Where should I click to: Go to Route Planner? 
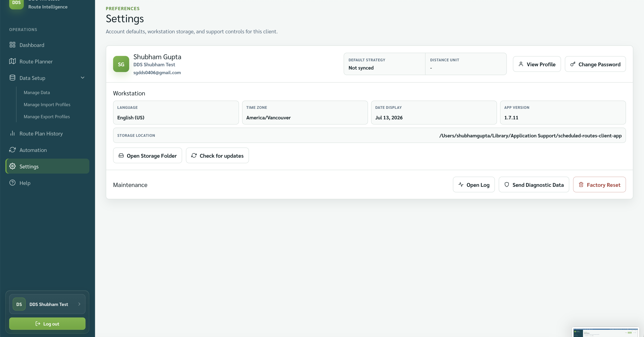coord(47,61)
